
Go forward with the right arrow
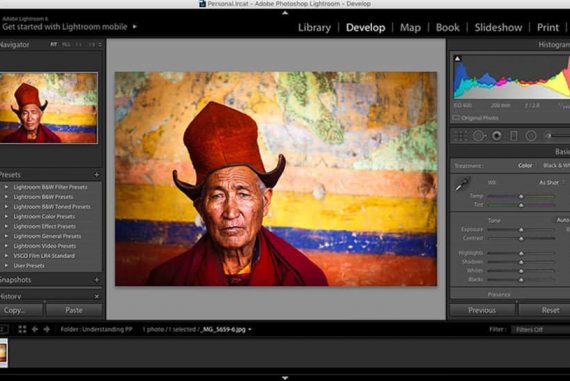click(47, 329)
